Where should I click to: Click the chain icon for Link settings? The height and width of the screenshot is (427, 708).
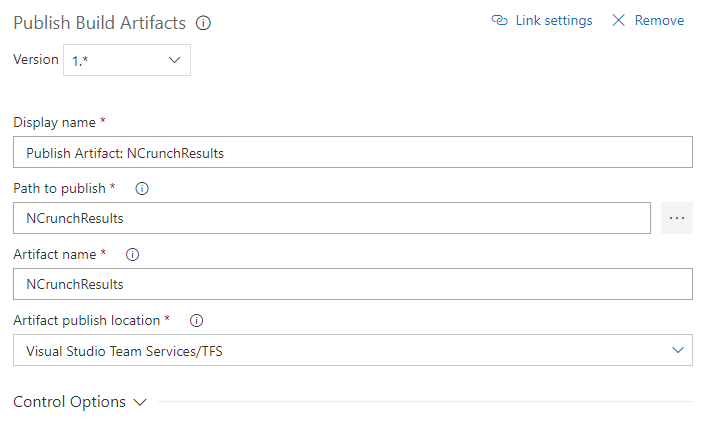click(x=500, y=21)
